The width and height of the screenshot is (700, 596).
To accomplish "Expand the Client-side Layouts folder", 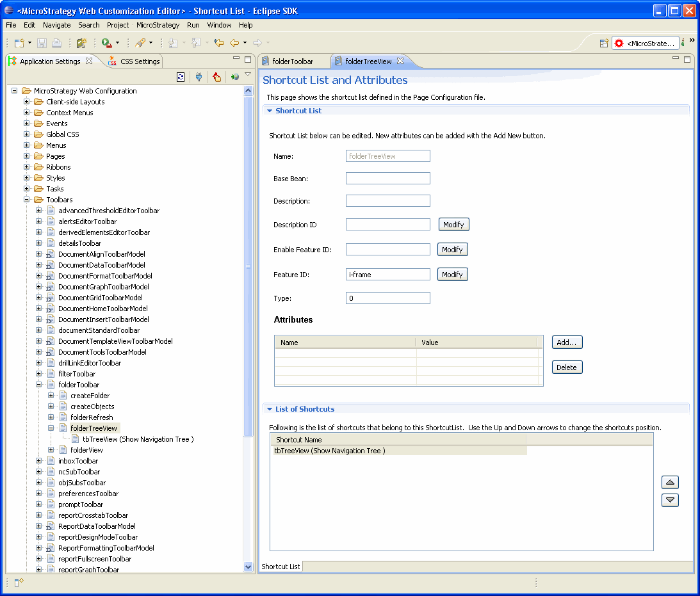I will [x=26, y=101].
